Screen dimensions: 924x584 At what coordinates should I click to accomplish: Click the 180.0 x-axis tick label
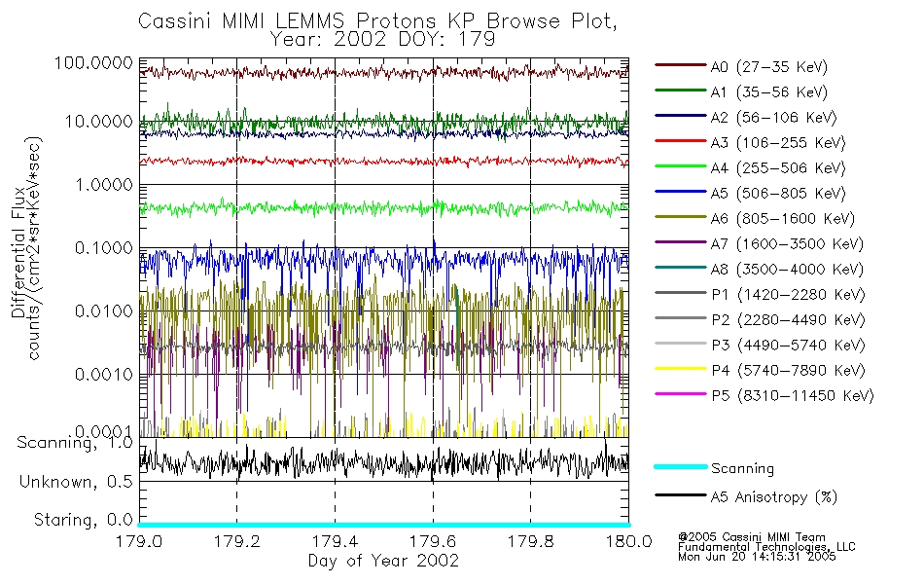pos(628,541)
